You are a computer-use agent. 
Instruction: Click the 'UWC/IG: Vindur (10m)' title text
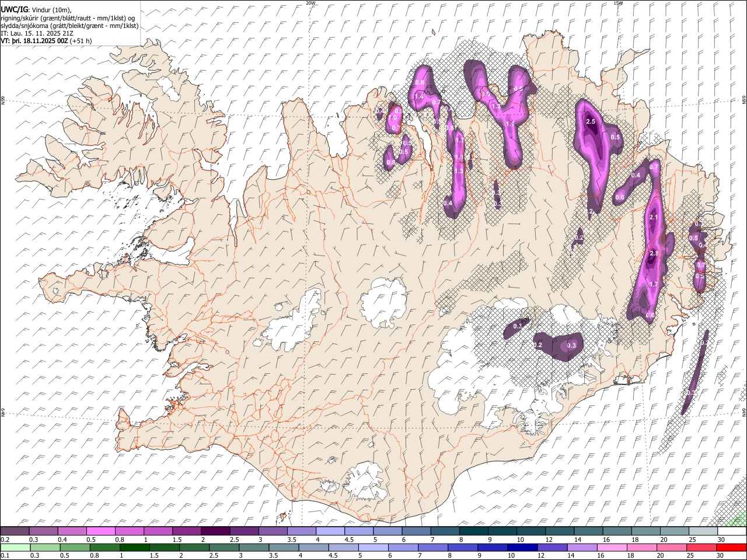36,9
